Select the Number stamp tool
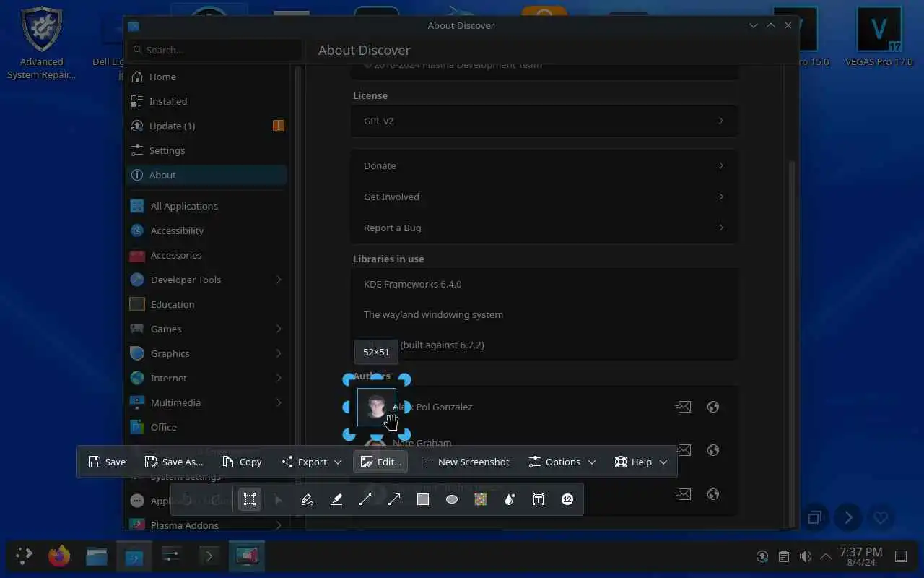 (567, 499)
